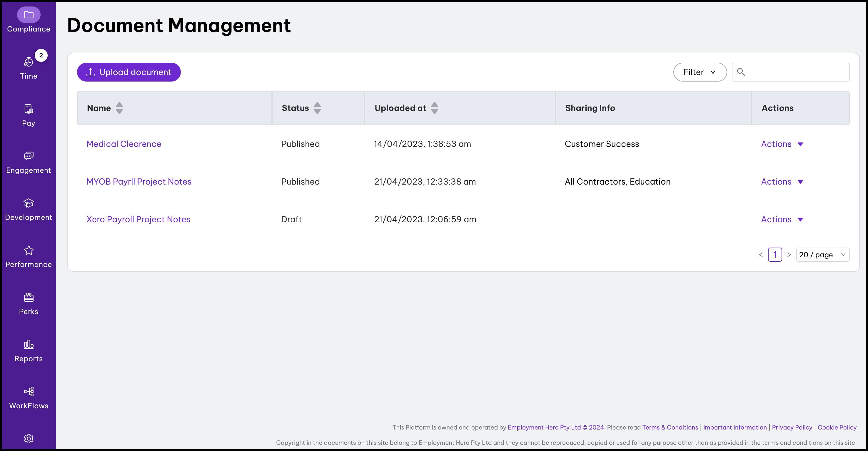Open the 20 / page selector
The height and width of the screenshot is (451, 868).
(x=822, y=255)
